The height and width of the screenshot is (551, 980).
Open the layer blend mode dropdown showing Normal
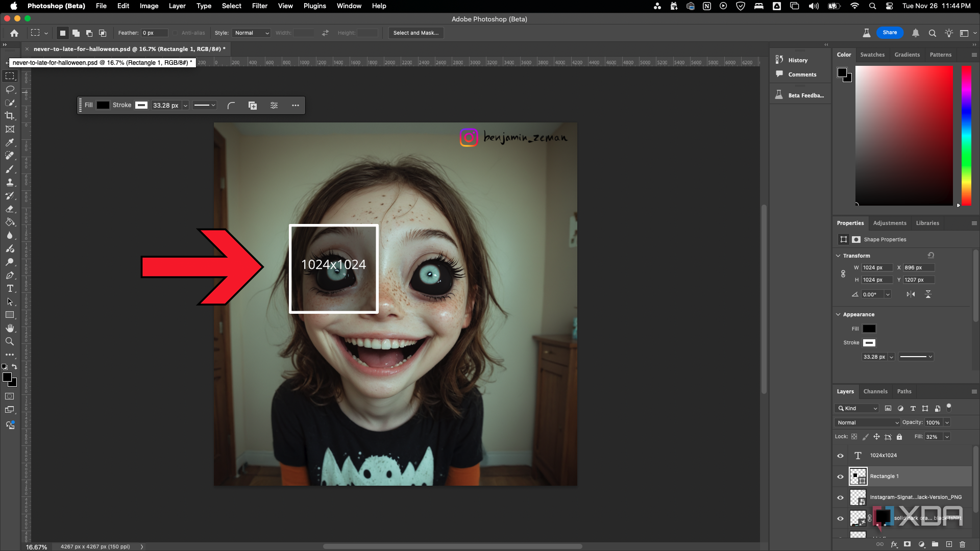tap(867, 422)
